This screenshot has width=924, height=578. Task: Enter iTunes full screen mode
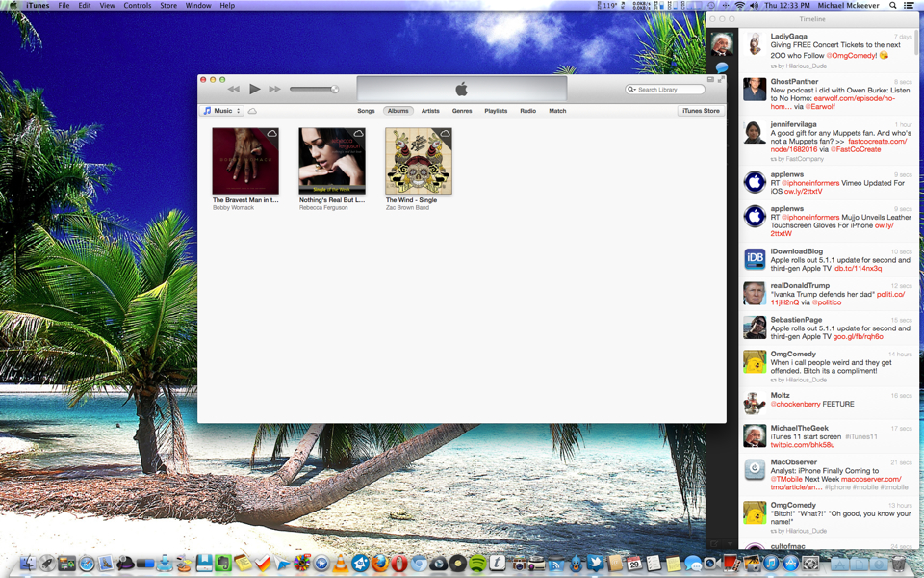point(721,79)
